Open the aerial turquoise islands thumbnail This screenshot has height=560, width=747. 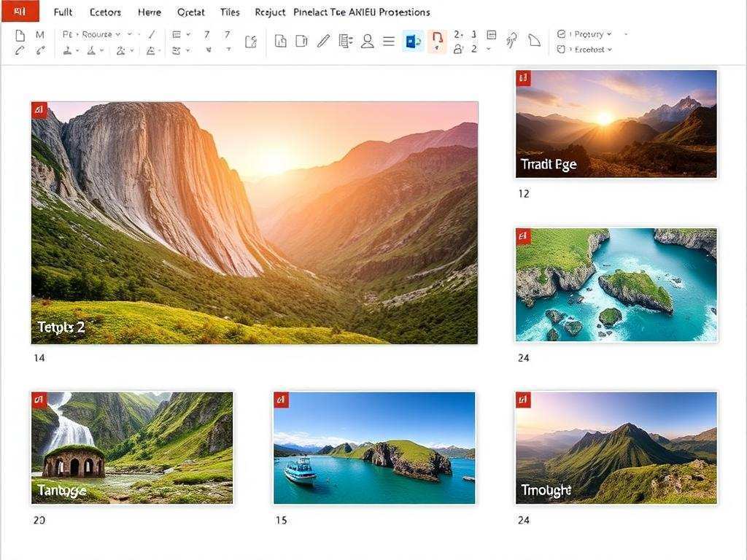coord(616,284)
